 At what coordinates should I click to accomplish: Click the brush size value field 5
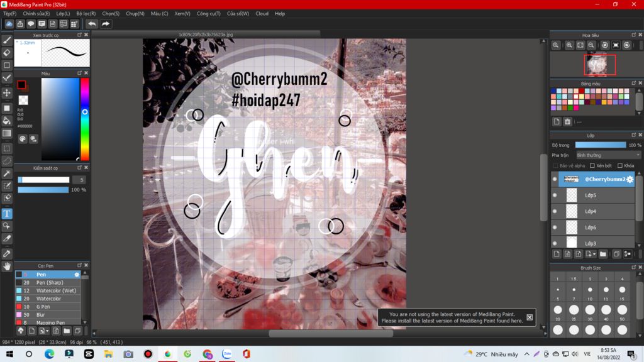[79, 180]
